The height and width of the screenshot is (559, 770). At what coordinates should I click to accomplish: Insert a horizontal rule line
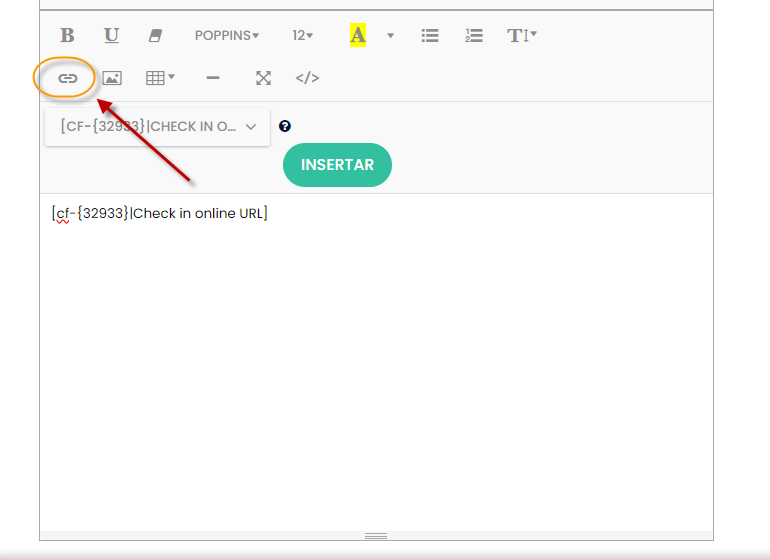click(213, 78)
